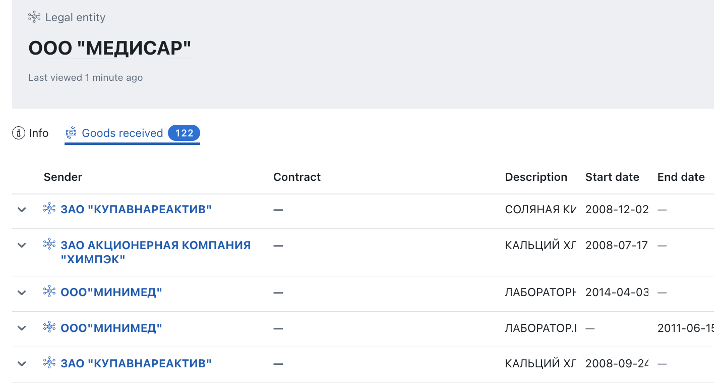Click entity icon beside ЗАО АКЦИОНЕРНАЯ КОМПАНИЯ "ХИМПЭК"

49,244
